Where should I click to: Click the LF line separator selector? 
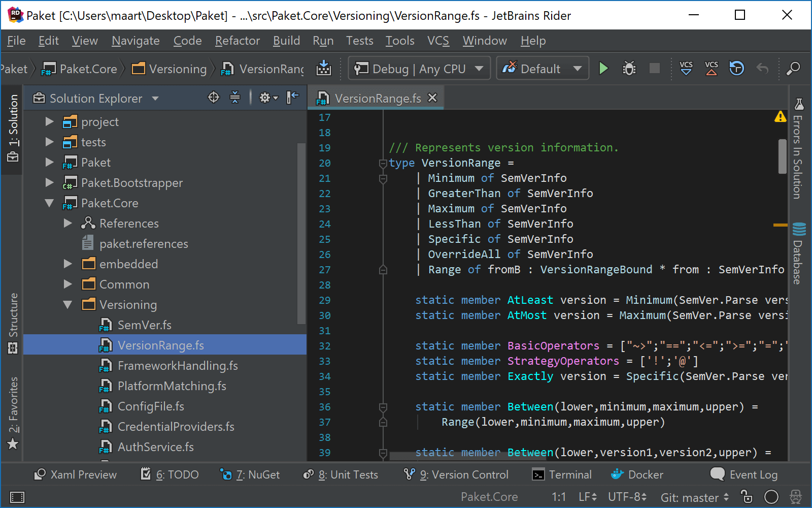click(x=588, y=497)
